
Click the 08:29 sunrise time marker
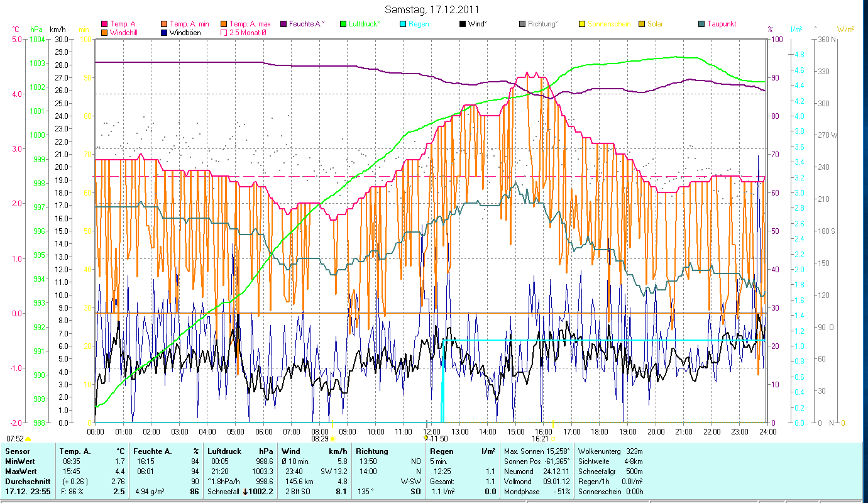tap(319, 439)
